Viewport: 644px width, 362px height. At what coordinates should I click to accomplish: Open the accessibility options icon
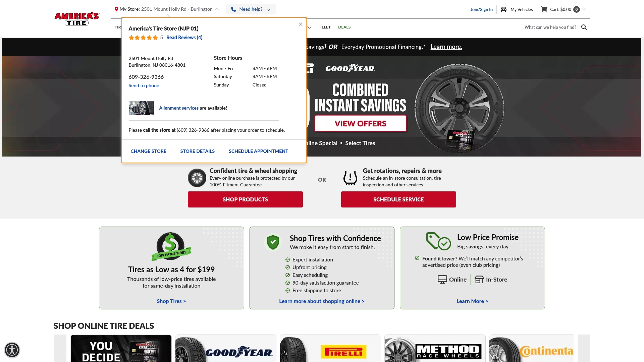tap(12, 350)
